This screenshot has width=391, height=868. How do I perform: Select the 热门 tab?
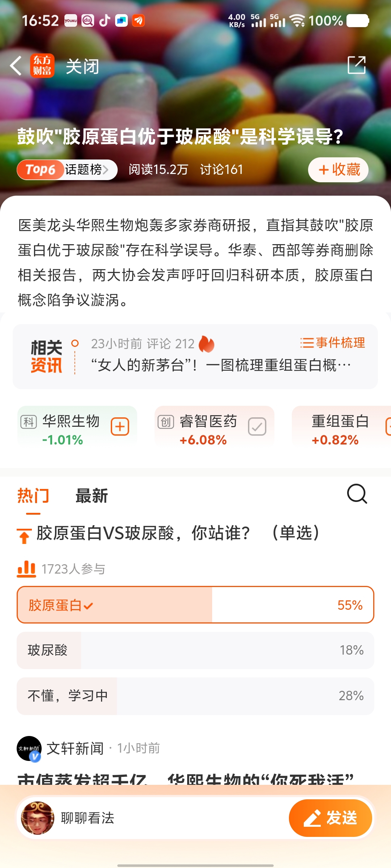click(33, 495)
